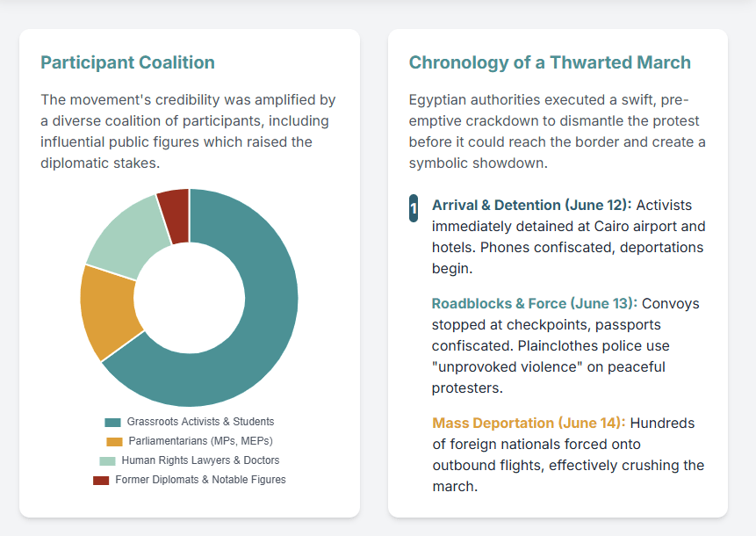Click the orange Parliamentarians legend swatch
Image resolution: width=756 pixels, height=536 pixels.
click(114, 441)
